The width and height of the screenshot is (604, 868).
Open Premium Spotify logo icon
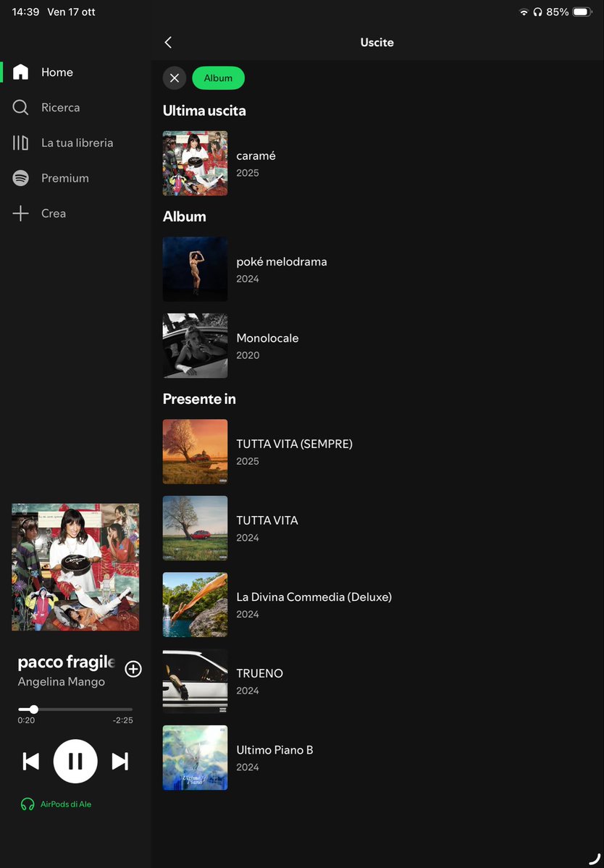click(x=20, y=178)
